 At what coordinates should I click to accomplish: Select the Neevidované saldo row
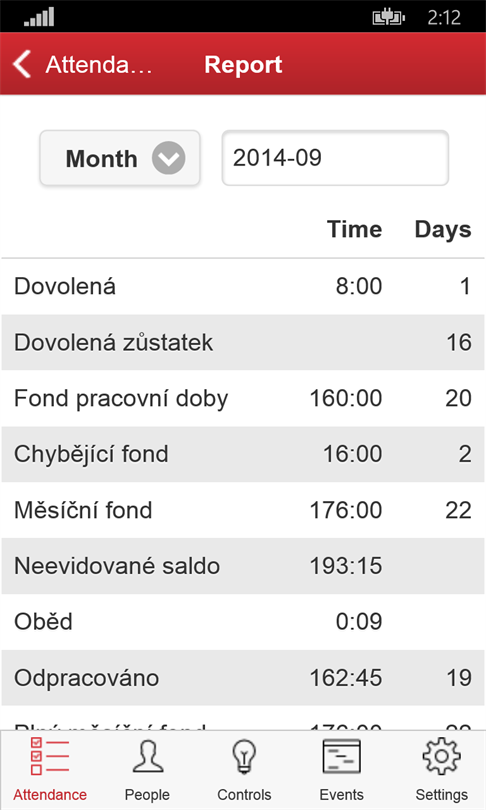coord(243,566)
